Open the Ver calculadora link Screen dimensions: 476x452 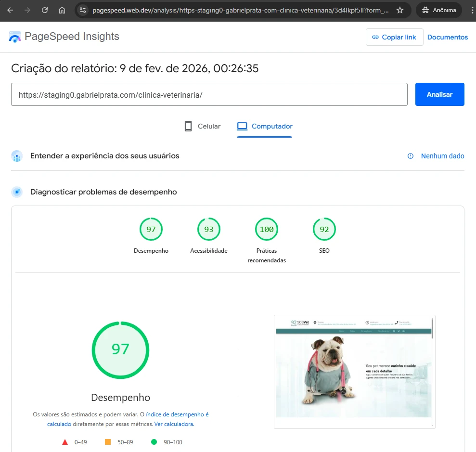[174, 424]
